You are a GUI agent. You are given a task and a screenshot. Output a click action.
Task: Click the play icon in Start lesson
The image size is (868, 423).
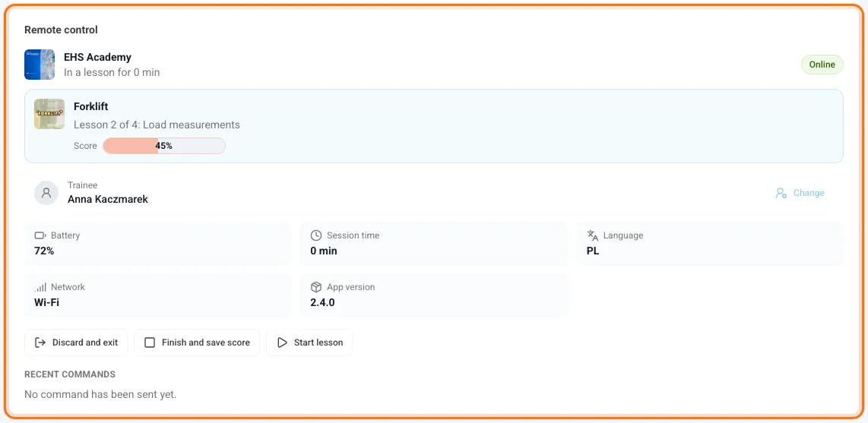[x=282, y=343]
